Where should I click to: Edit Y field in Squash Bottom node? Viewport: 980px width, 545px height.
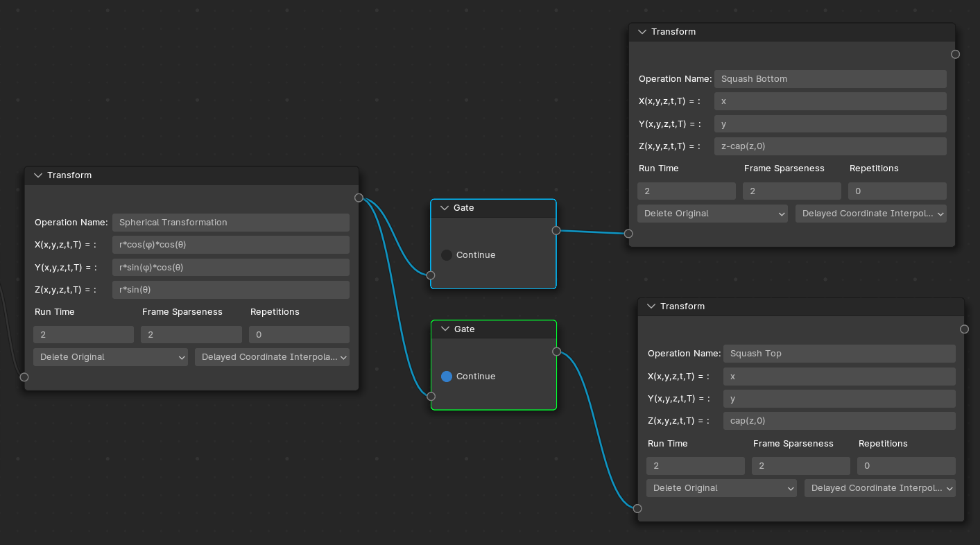tap(830, 124)
